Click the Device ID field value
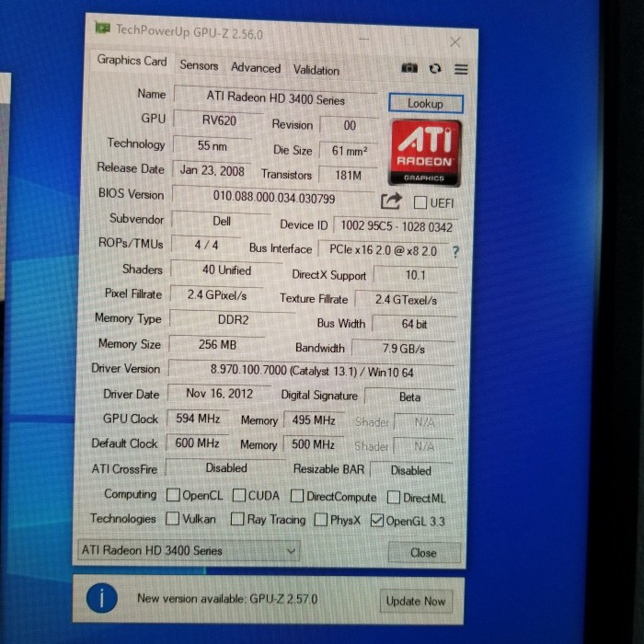 click(x=396, y=226)
